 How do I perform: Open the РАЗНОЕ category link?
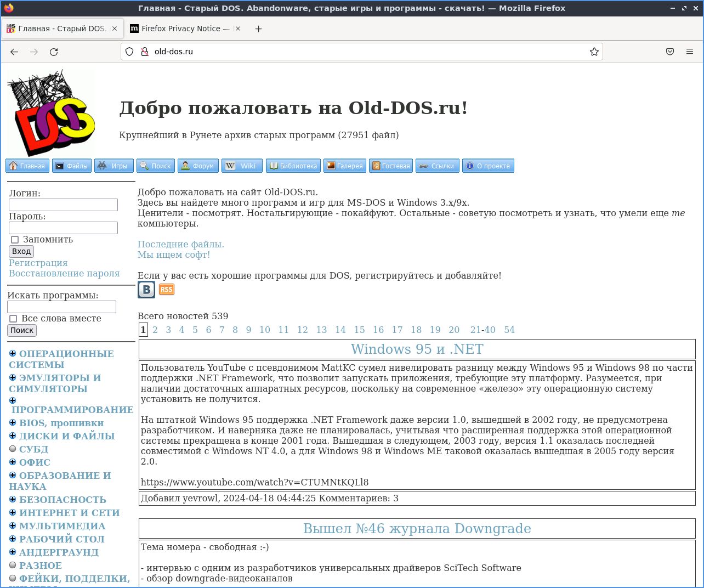[x=41, y=566]
